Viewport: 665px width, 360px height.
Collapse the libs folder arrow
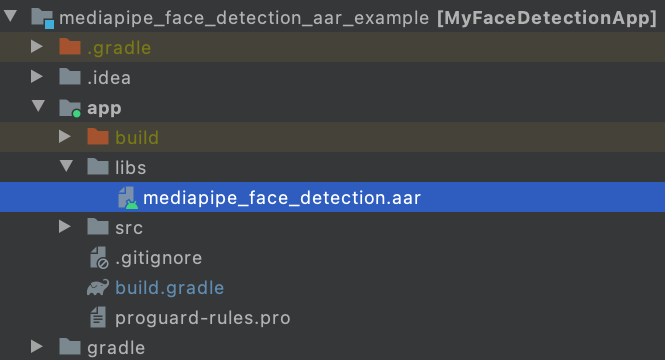(x=66, y=166)
